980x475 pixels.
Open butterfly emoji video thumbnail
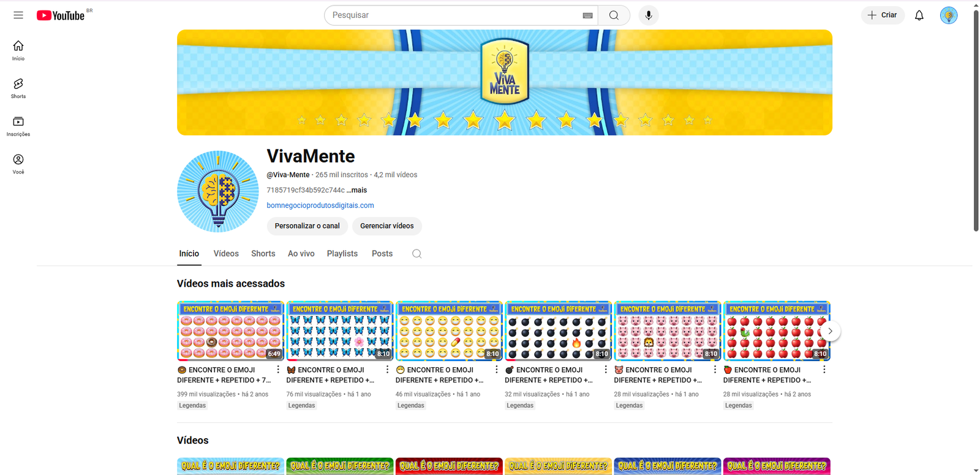click(340, 331)
